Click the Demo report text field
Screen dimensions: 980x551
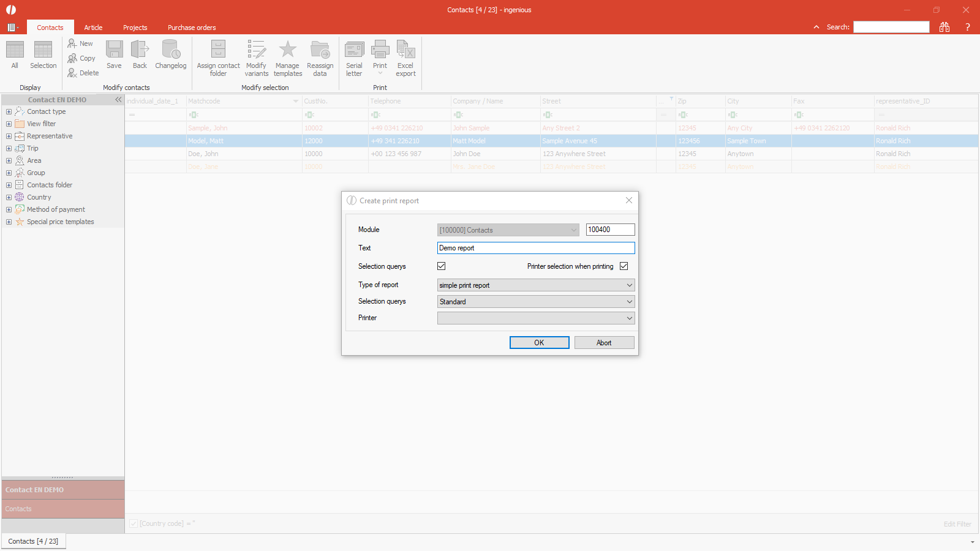coord(536,248)
